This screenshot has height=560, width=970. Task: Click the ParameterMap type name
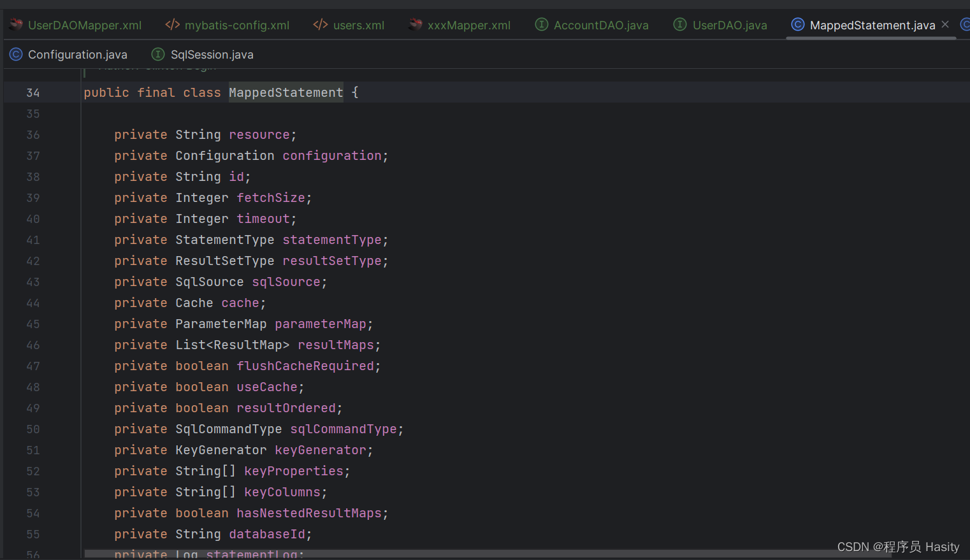pyautogui.click(x=221, y=324)
